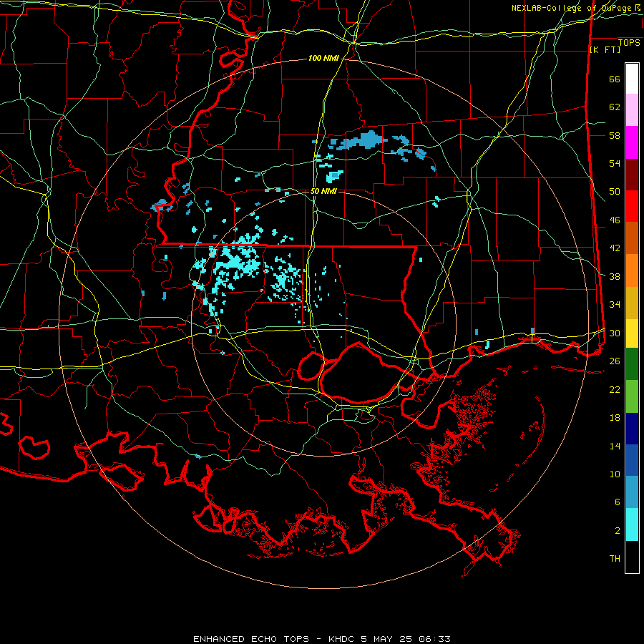Select the bright orange legend swatch
The width and height of the screenshot is (644, 644).
pyautogui.click(x=632, y=270)
